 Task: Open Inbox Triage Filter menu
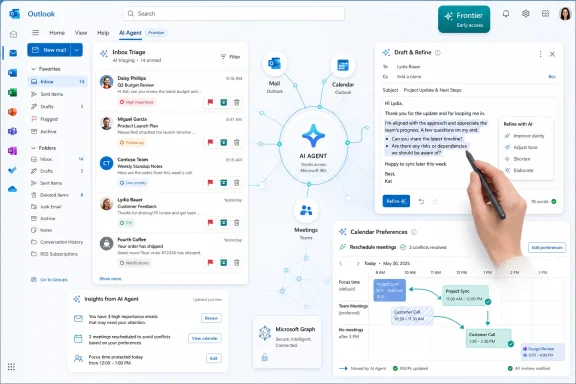pos(230,57)
